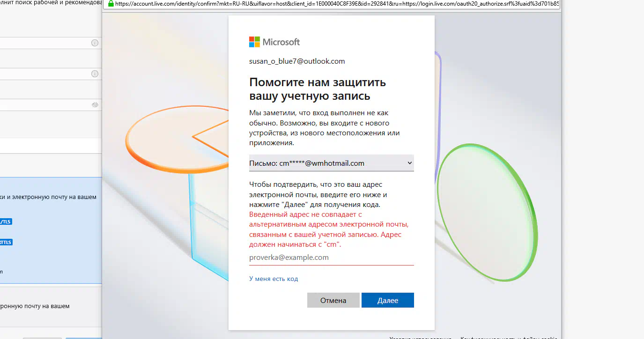Click the "Чтобы подтвердить, что это ваш адрес" instruction text
The width and height of the screenshot is (644, 339).
(318, 195)
